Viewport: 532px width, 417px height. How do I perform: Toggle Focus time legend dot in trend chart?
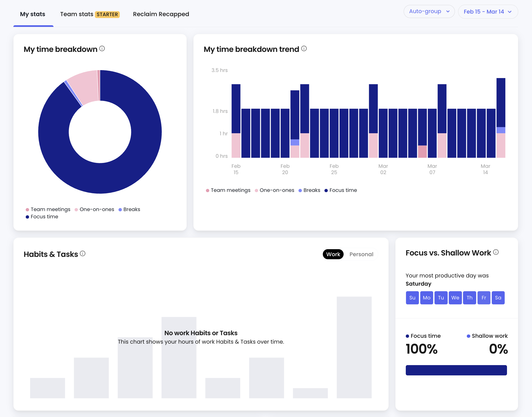[x=326, y=191]
